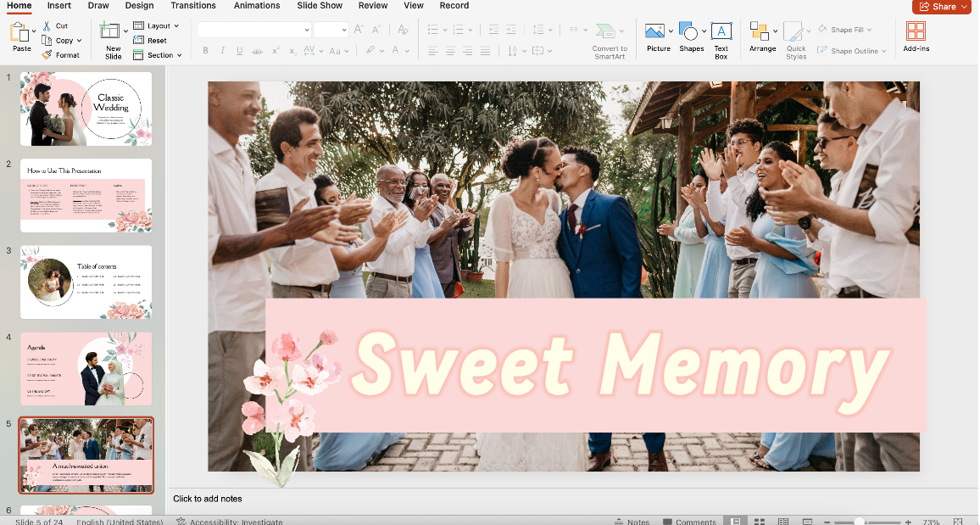Toggle italic formatting
Image resolution: width=980 pixels, height=525 pixels.
click(222, 50)
